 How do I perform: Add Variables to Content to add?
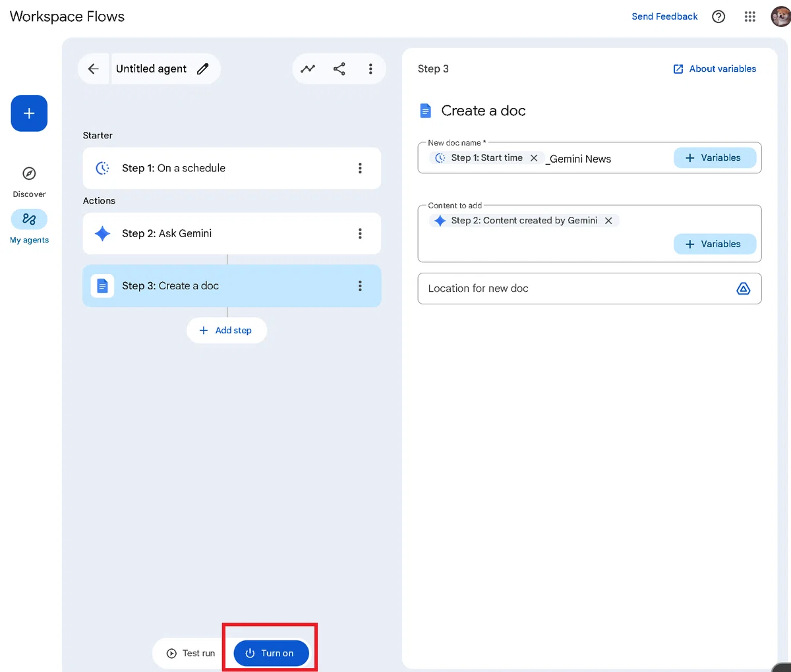715,244
